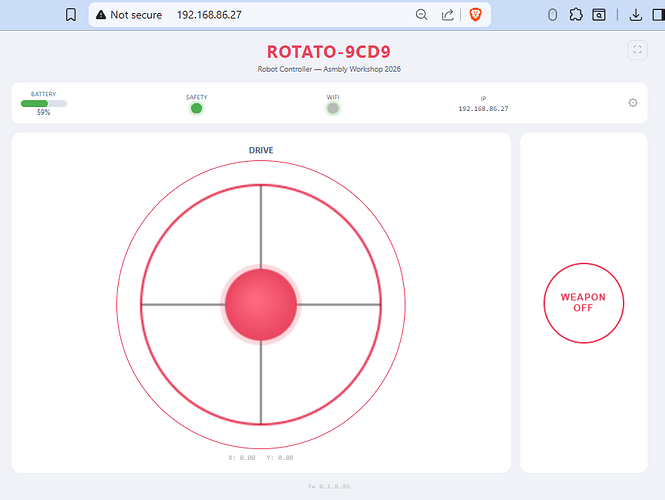Click the Not secure warning indicator
This screenshot has height=500, width=665.
tap(128, 15)
